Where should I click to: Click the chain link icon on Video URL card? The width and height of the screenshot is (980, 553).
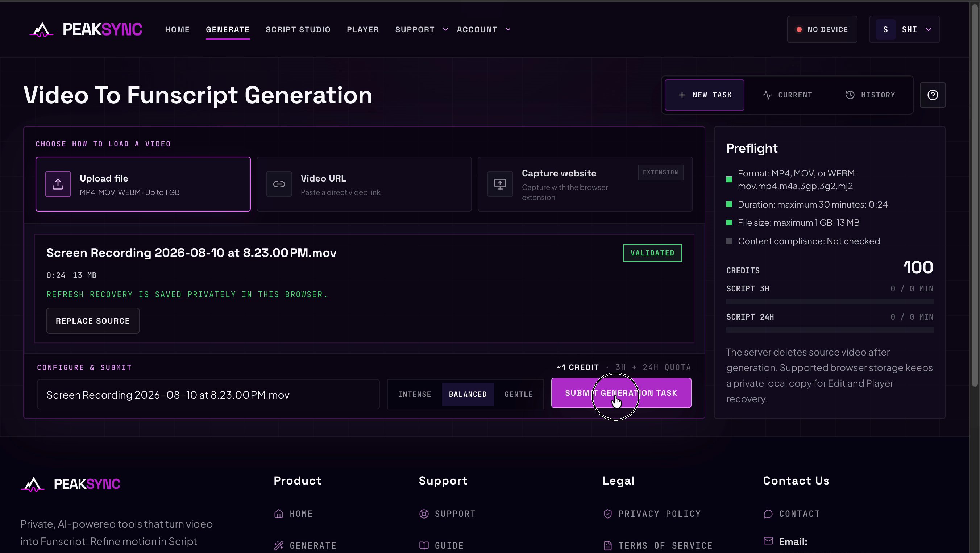coord(279,184)
